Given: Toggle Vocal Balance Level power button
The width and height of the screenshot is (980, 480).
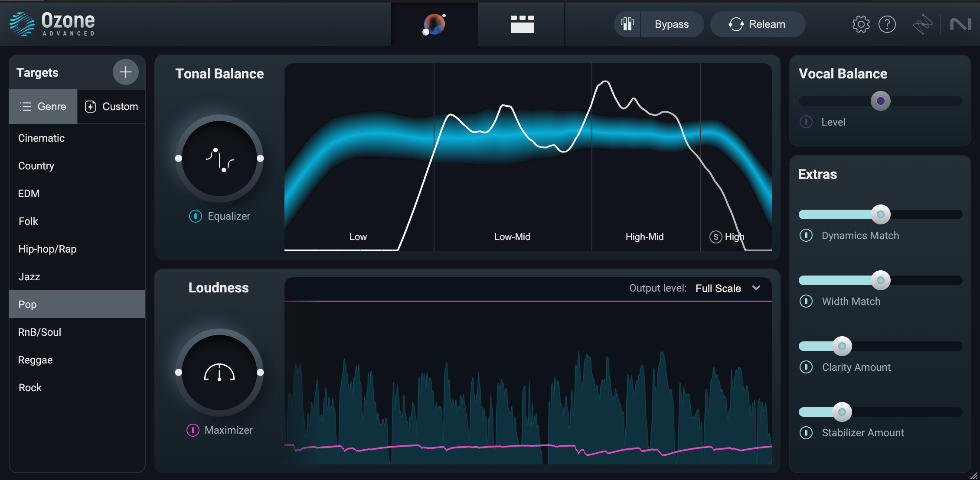Looking at the screenshot, I should pyautogui.click(x=806, y=122).
